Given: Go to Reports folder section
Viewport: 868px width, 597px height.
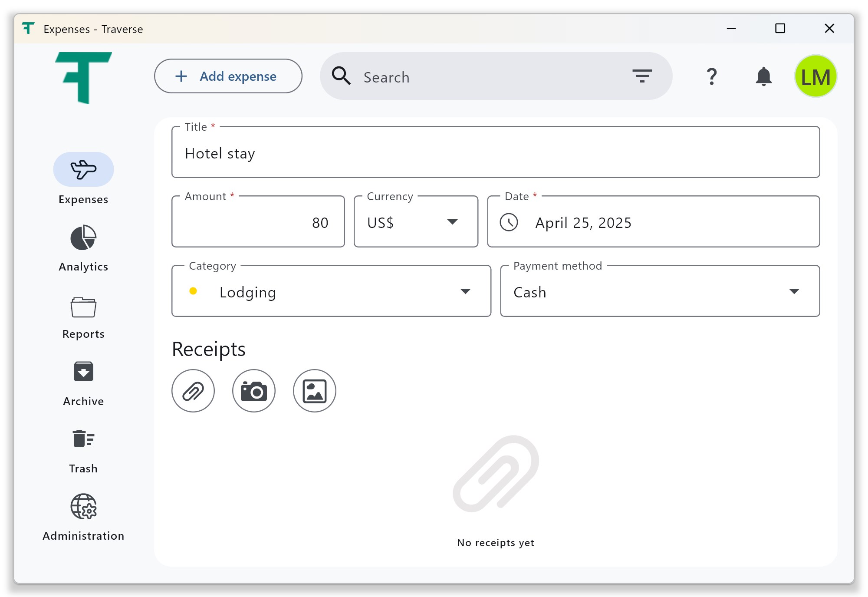Looking at the screenshot, I should click(x=83, y=317).
